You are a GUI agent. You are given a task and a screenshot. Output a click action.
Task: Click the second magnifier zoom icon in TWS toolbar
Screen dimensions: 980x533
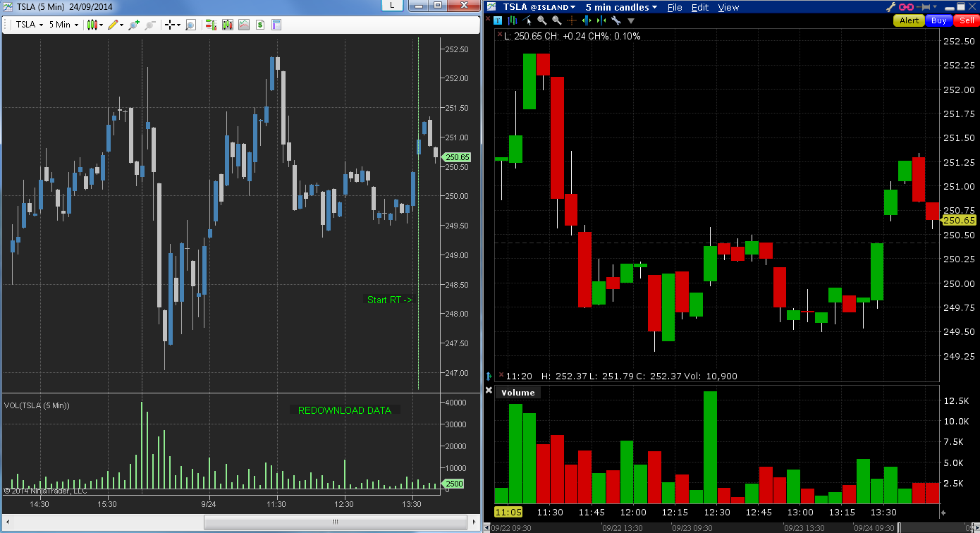(556, 20)
